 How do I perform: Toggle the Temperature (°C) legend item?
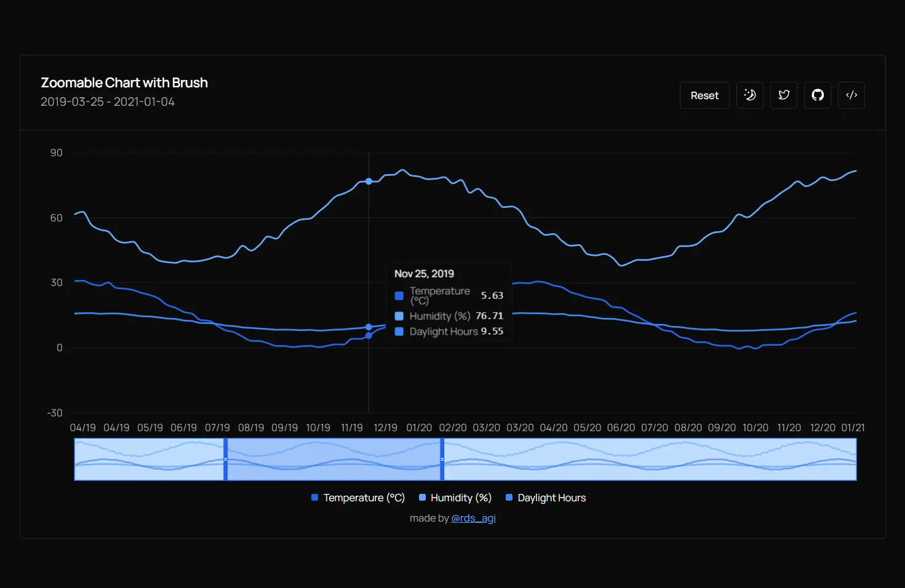pos(358,498)
